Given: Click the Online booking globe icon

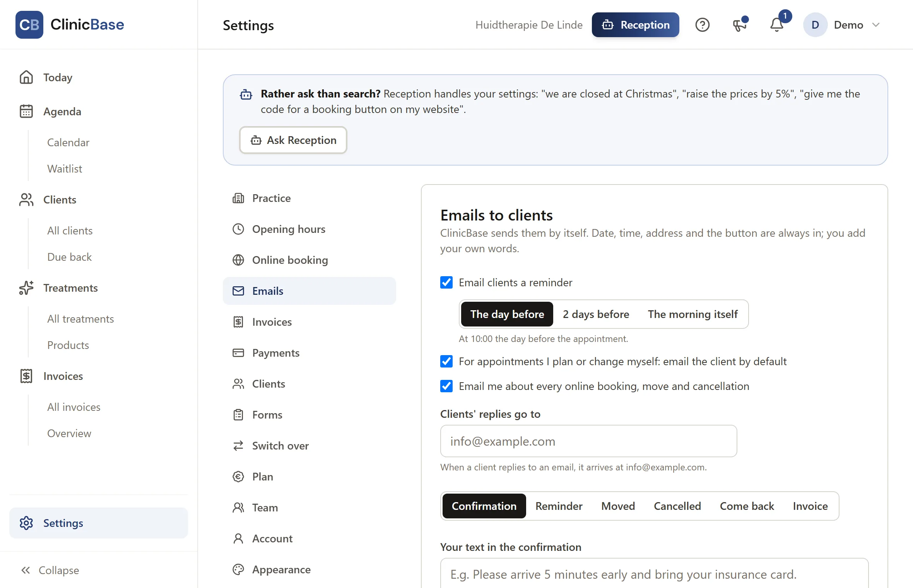Looking at the screenshot, I should (x=238, y=260).
